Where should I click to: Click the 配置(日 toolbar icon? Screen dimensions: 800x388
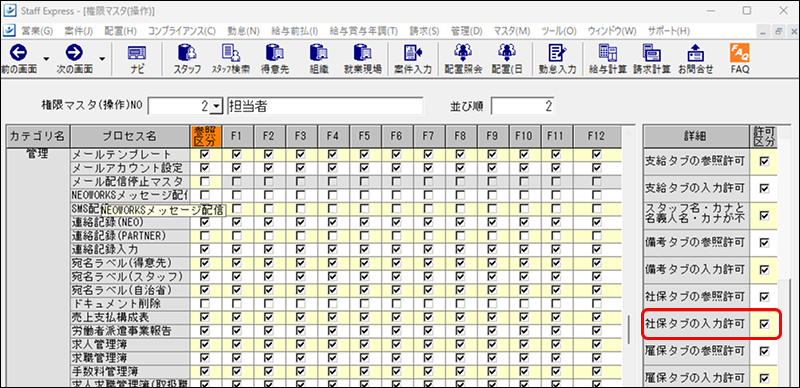tap(507, 60)
